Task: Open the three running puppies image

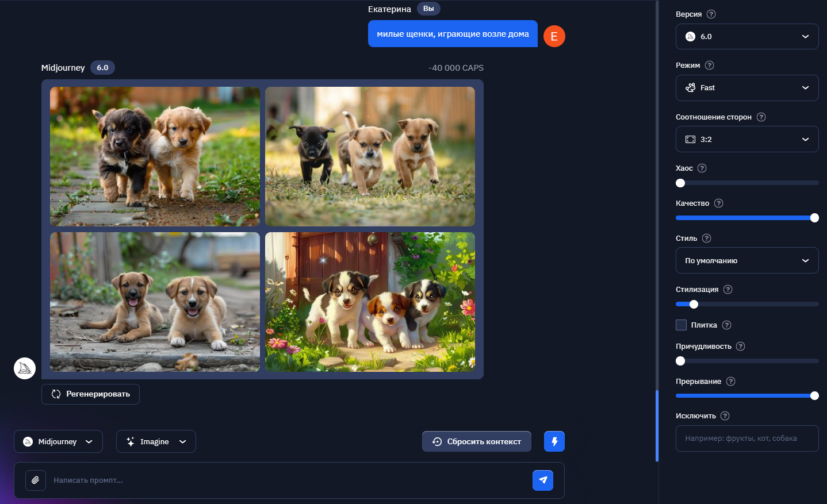Action: pyautogui.click(x=370, y=156)
